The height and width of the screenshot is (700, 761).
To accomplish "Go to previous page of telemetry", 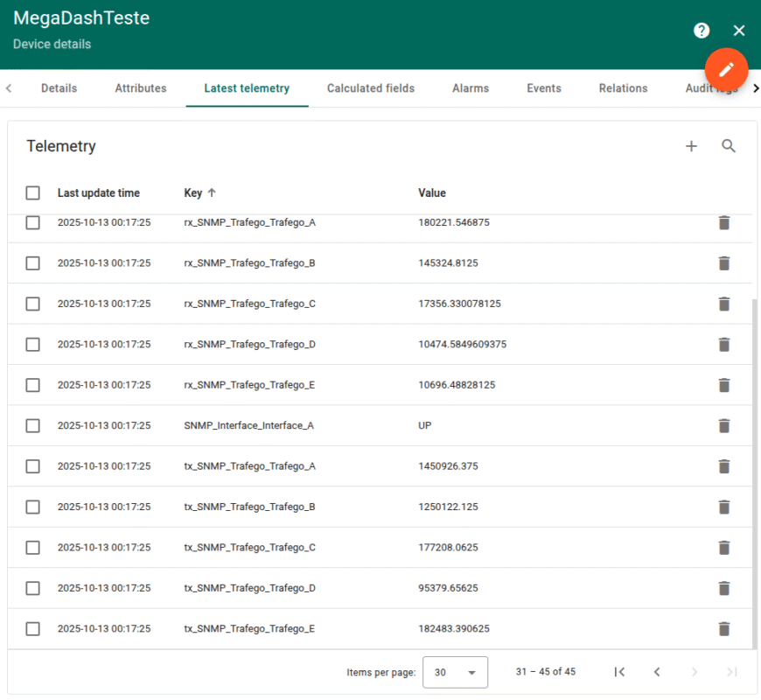I will tap(657, 672).
